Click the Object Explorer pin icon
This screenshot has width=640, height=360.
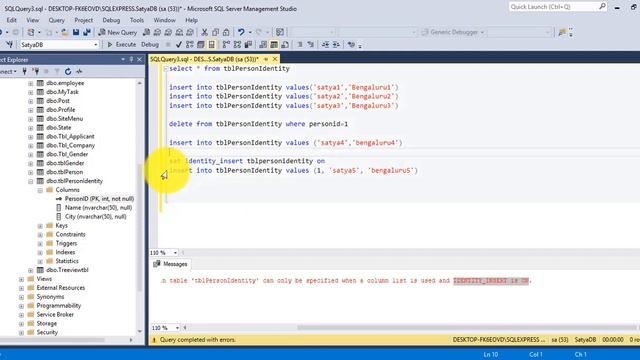coord(131,60)
